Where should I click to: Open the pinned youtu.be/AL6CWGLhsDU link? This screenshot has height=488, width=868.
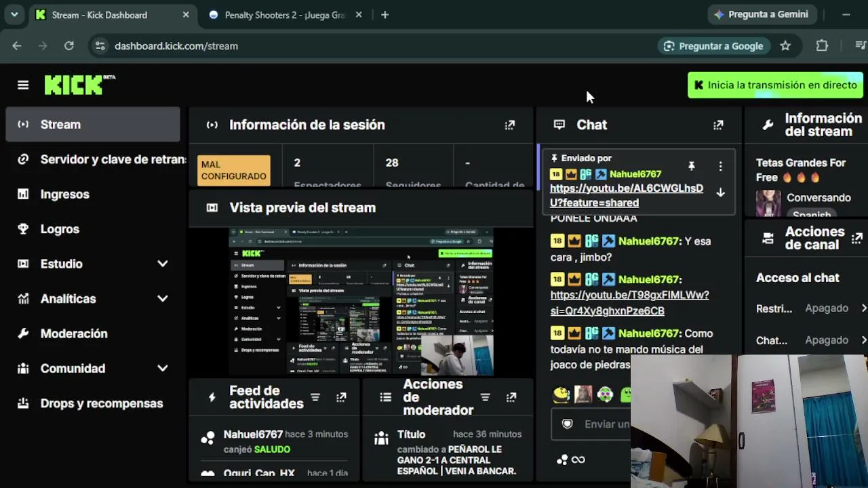(626, 195)
